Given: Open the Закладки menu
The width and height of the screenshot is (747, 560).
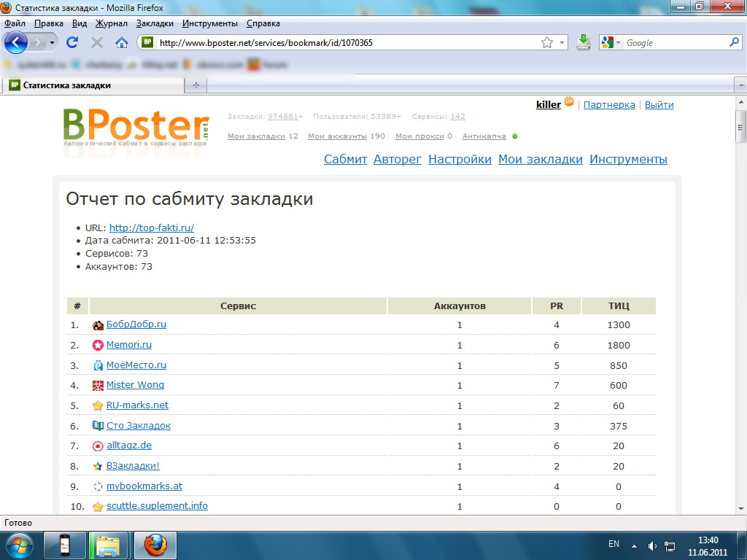Looking at the screenshot, I should coord(155,23).
